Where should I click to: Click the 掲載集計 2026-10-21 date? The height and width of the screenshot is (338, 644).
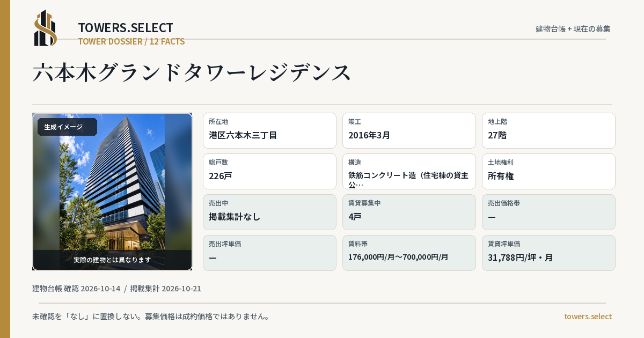[166, 289]
